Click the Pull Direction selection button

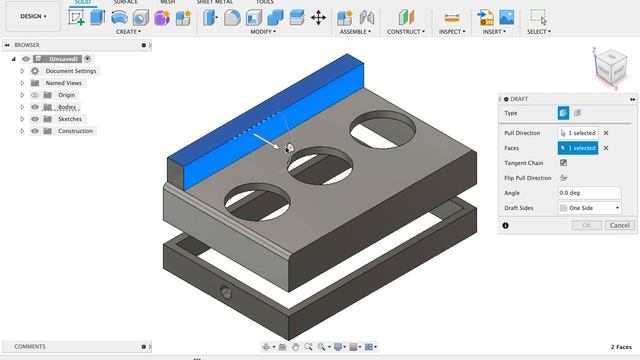[x=578, y=133]
